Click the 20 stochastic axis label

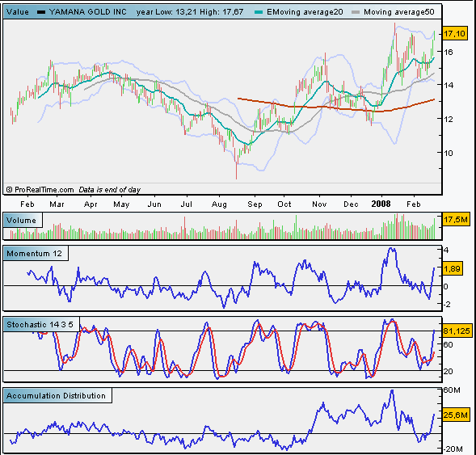coord(448,372)
